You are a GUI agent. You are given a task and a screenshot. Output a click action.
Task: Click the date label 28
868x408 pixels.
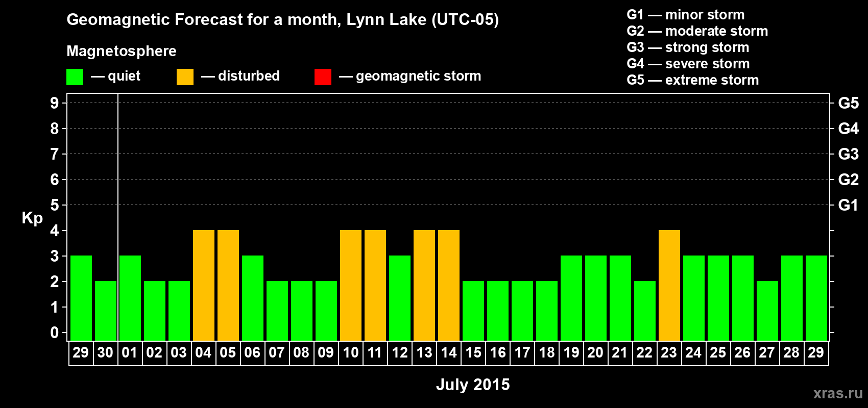[x=791, y=353]
